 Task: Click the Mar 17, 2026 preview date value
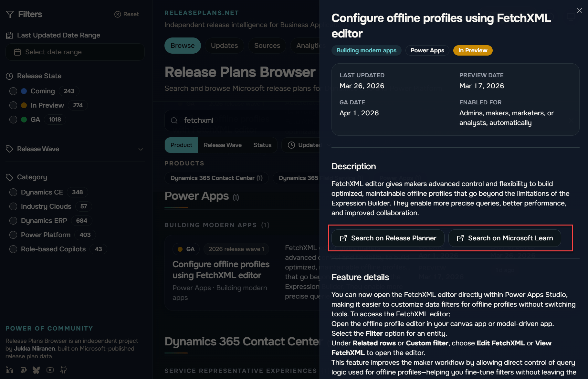(x=482, y=86)
